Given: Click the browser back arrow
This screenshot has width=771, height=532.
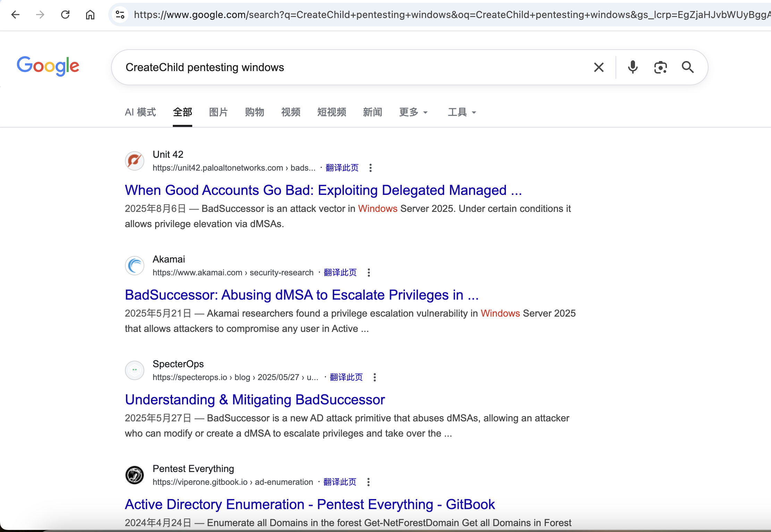Looking at the screenshot, I should [x=15, y=15].
